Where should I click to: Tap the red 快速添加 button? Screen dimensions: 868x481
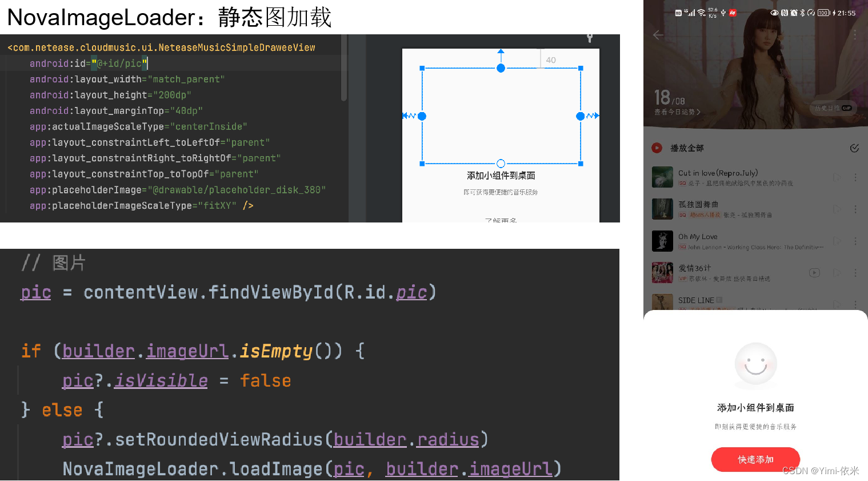(755, 459)
